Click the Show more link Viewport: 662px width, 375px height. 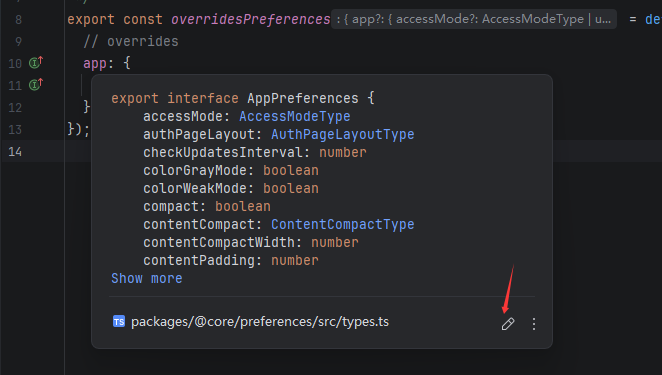(147, 279)
